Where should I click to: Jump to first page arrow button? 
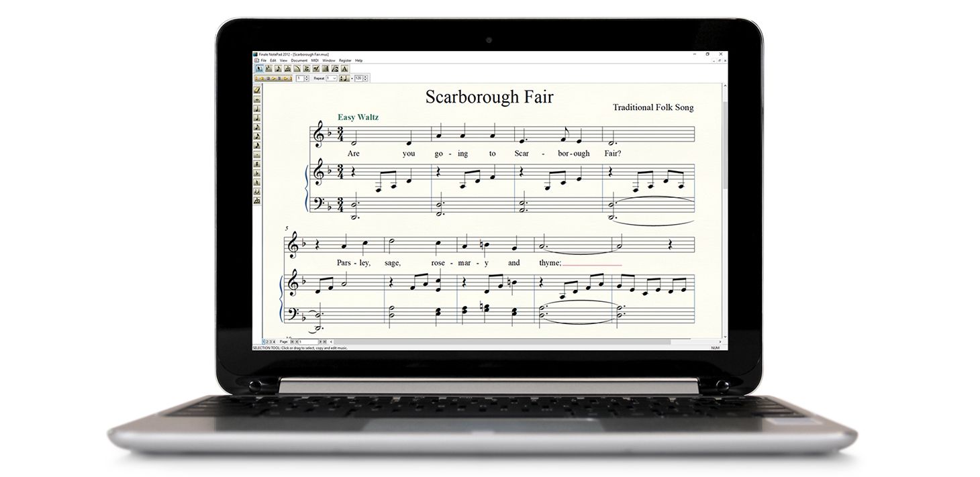coord(292,342)
